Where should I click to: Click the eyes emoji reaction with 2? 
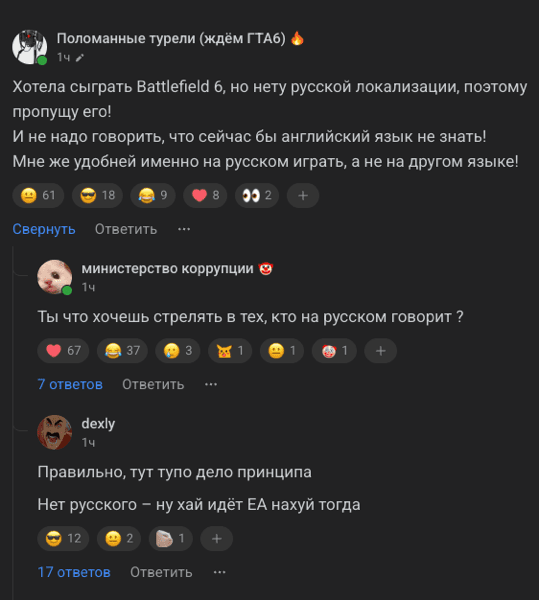257,196
